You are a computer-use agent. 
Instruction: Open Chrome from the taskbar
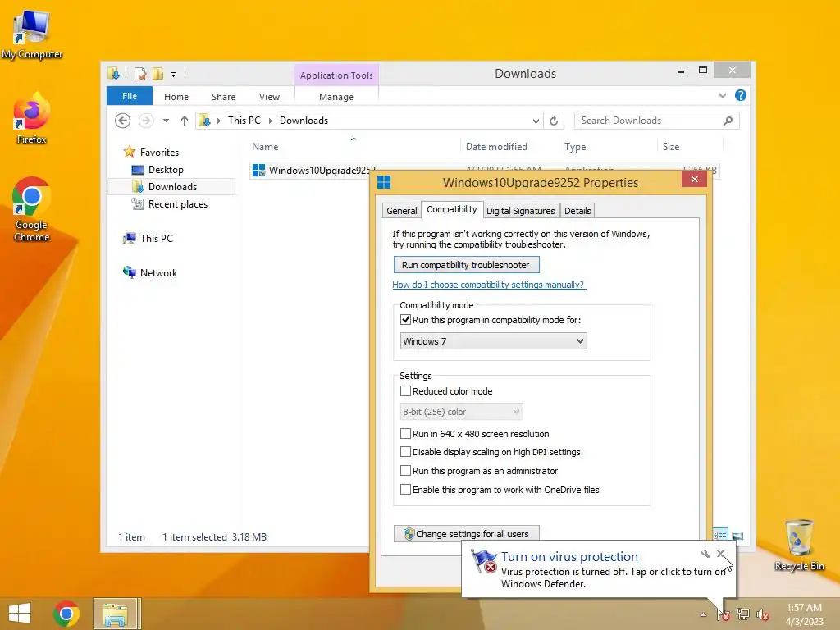click(66, 614)
